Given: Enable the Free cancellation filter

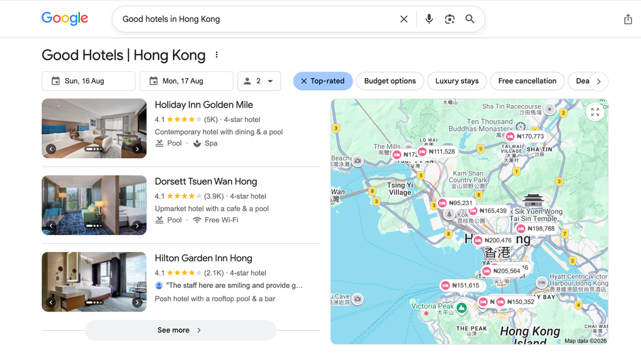Looking at the screenshot, I should point(527,81).
